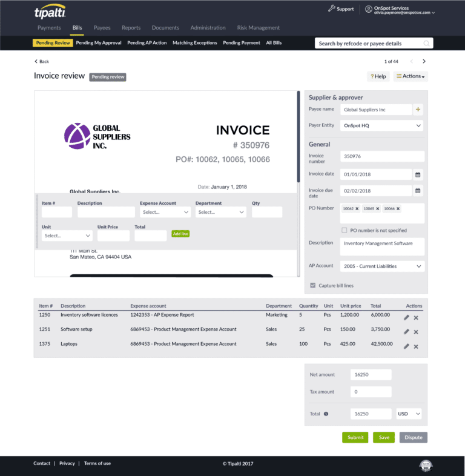Click the Support wrench icon
465x476 pixels.
point(331,8)
